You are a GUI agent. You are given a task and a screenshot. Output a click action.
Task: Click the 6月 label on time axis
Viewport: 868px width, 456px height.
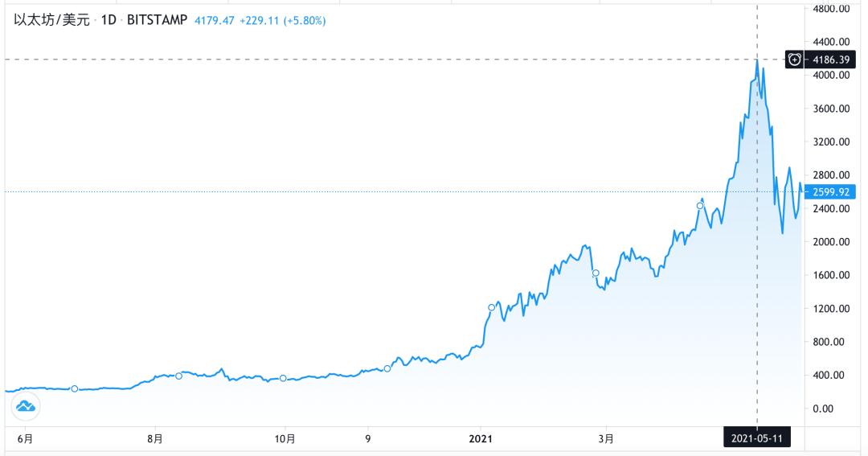click(26, 438)
